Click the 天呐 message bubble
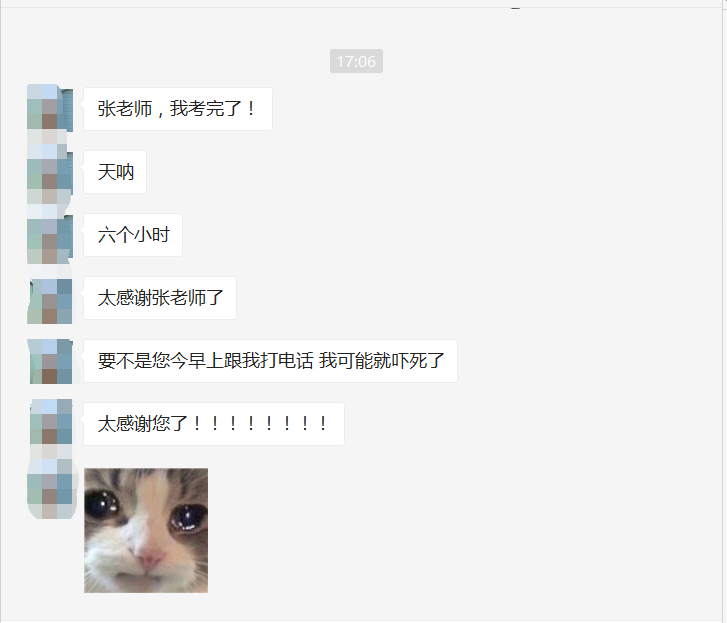This screenshot has height=623, width=727. tap(115, 172)
